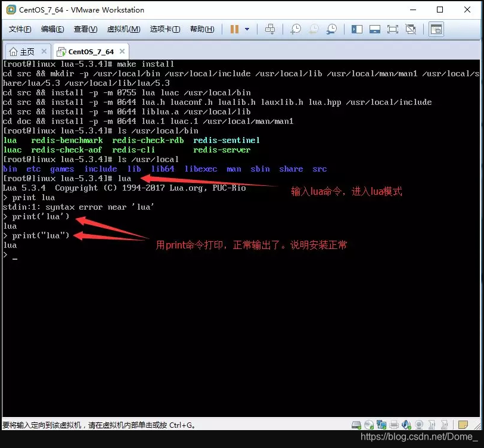
Task: Toggle the library sidebar panel
Action: 357,29
